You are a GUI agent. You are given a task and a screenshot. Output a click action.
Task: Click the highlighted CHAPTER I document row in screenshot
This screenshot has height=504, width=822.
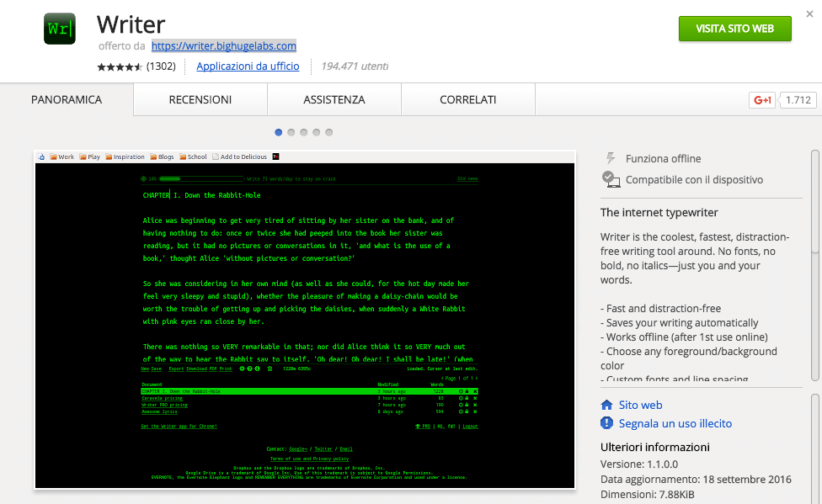coord(309,391)
